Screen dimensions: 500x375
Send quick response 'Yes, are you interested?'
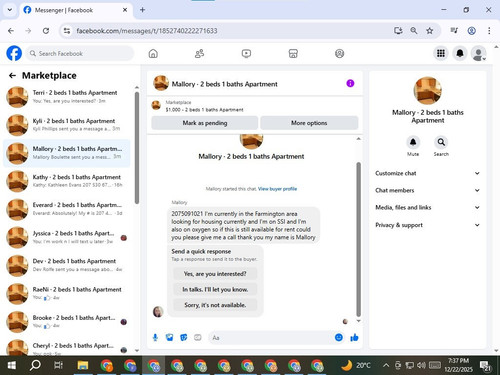click(x=215, y=274)
